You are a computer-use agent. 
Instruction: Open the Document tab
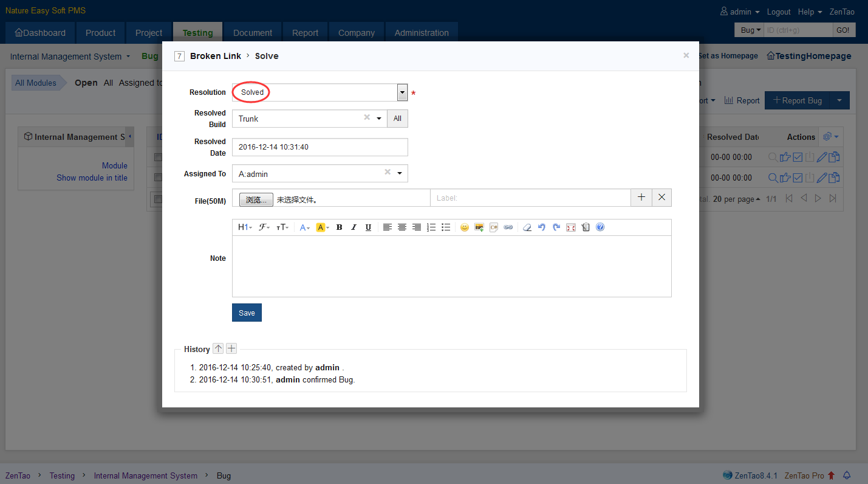click(x=253, y=33)
